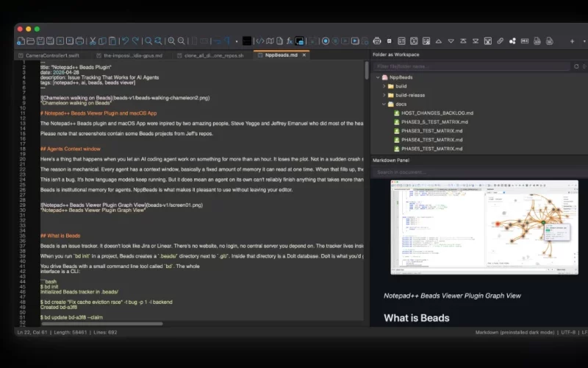Click the editor horizontal scrollbar thumb
This screenshot has height=368, width=588.
point(102,323)
